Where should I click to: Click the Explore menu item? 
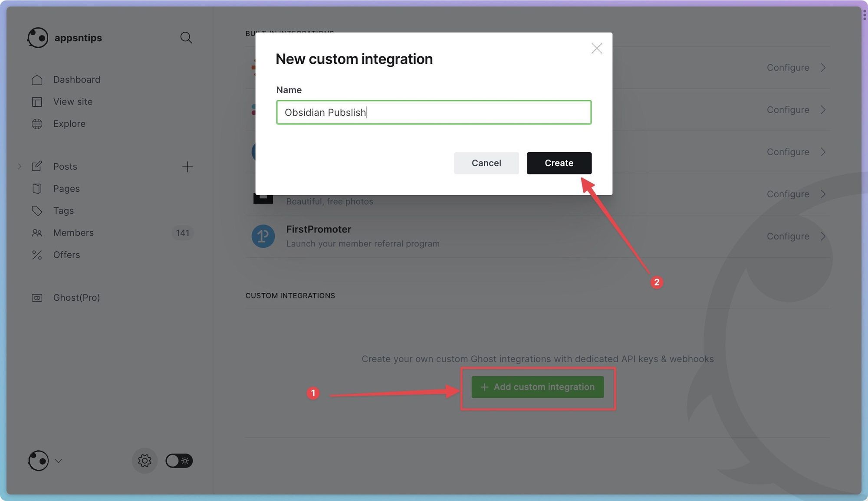69,124
